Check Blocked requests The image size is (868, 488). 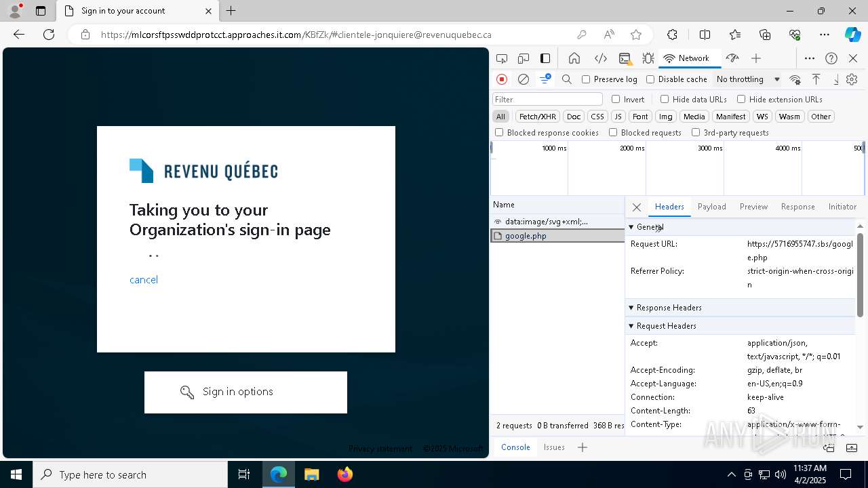(x=613, y=132)
